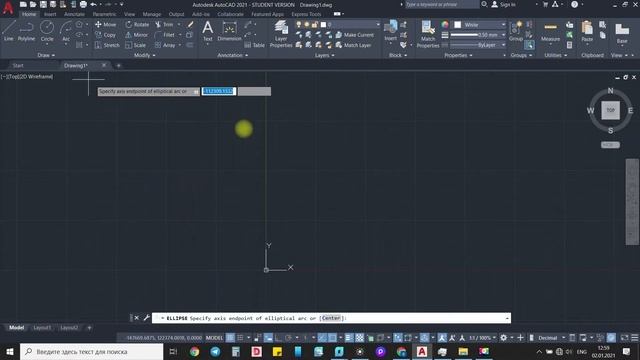This screenshot has height=360, width=640.
Task: Click the Move tool
Action: coord(105,24)
